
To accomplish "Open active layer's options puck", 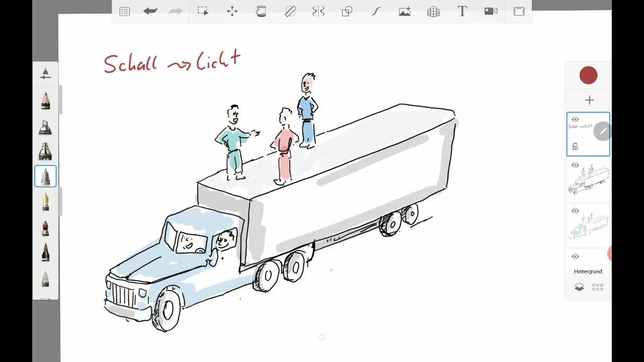I will pos(602,132).
